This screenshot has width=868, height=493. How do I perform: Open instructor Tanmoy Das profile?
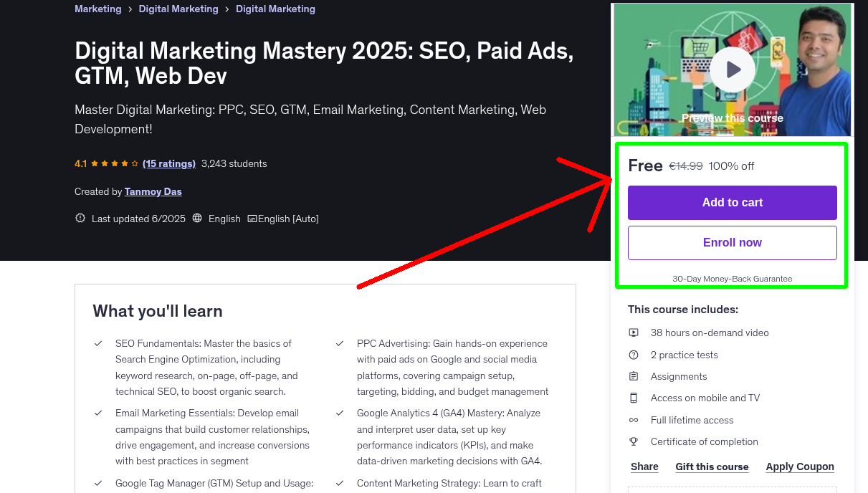click(153, 191)
